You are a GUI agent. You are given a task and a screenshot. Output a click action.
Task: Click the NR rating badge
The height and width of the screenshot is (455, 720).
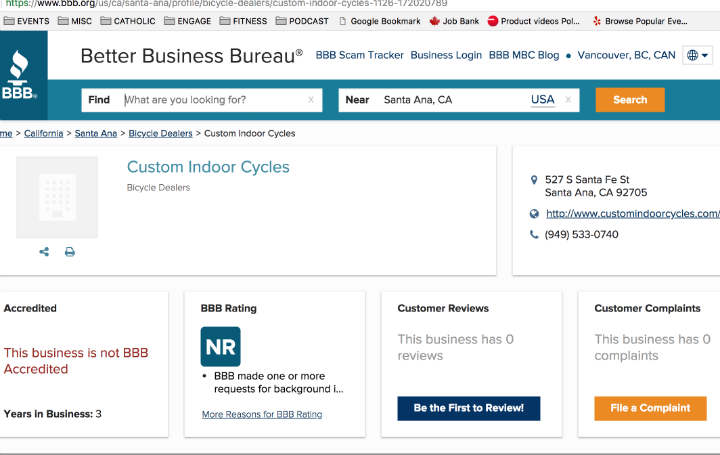click(x=220, y=347)
